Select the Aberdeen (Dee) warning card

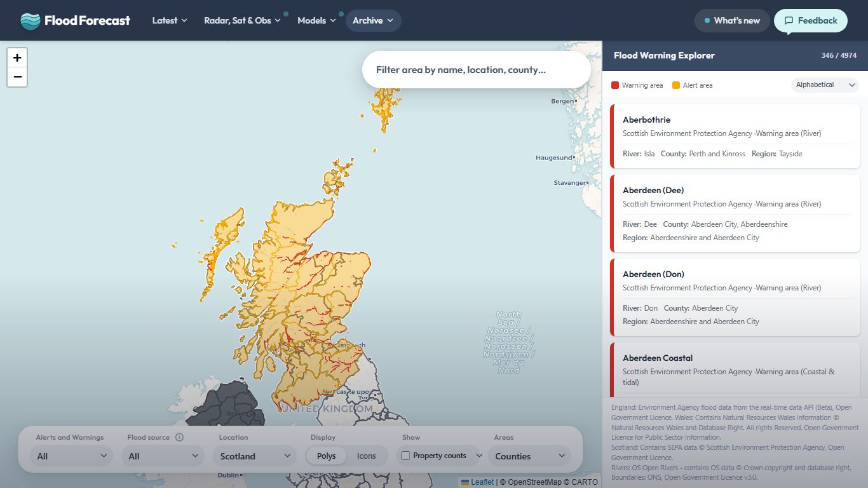(x=735, y=214)
